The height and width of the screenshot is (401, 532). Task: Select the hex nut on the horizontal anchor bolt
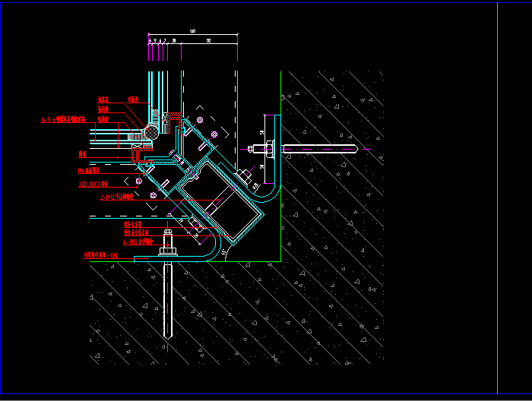click(270, 149)
